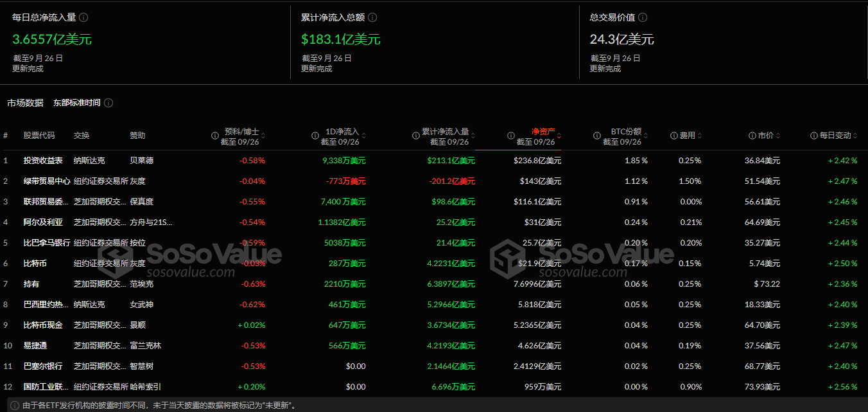
Task: Click sponsor cell 范埃克
Action: pyautogui.click(x=142, y=284)
